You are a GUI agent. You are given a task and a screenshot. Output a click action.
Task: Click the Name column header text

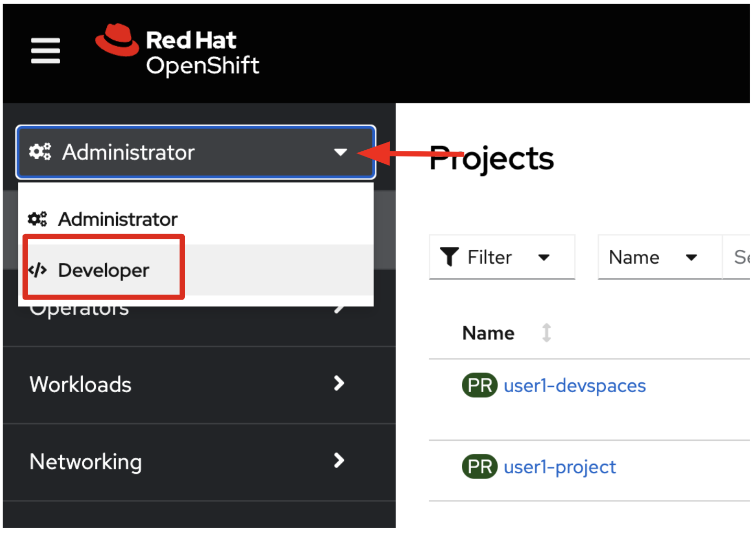point(488,333)
